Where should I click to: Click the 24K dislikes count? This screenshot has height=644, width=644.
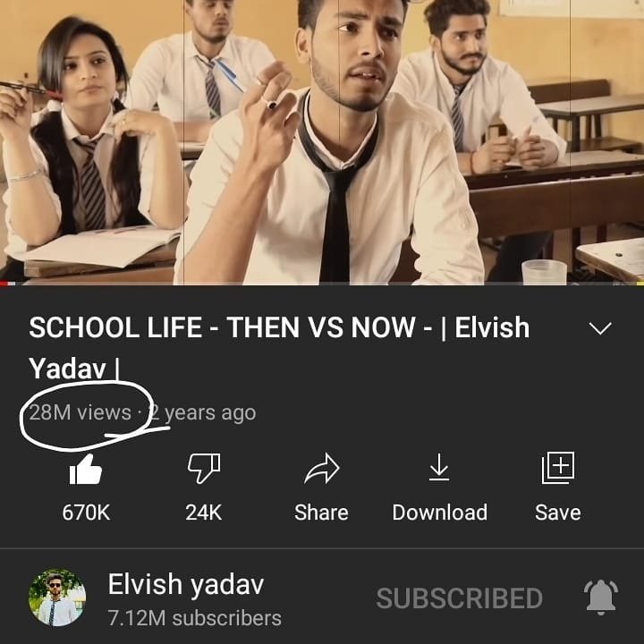point(203,513)
